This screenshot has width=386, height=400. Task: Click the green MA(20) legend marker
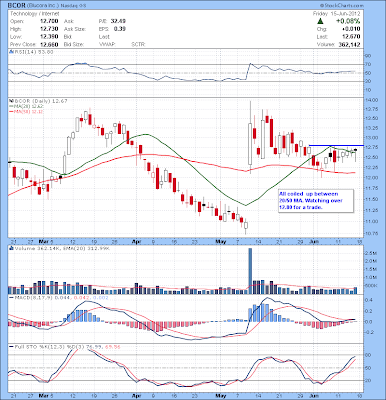click(x=11, y=106)
